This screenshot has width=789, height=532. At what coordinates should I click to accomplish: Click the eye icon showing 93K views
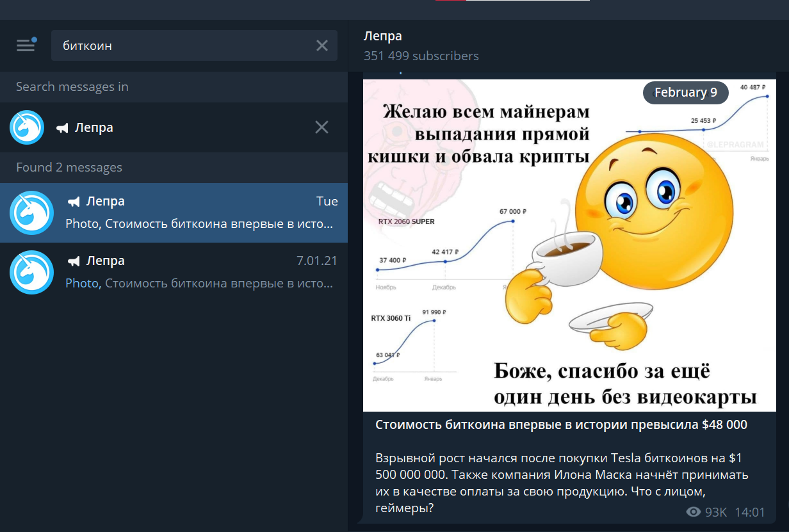pyautogui.click(x=693, y=512)
